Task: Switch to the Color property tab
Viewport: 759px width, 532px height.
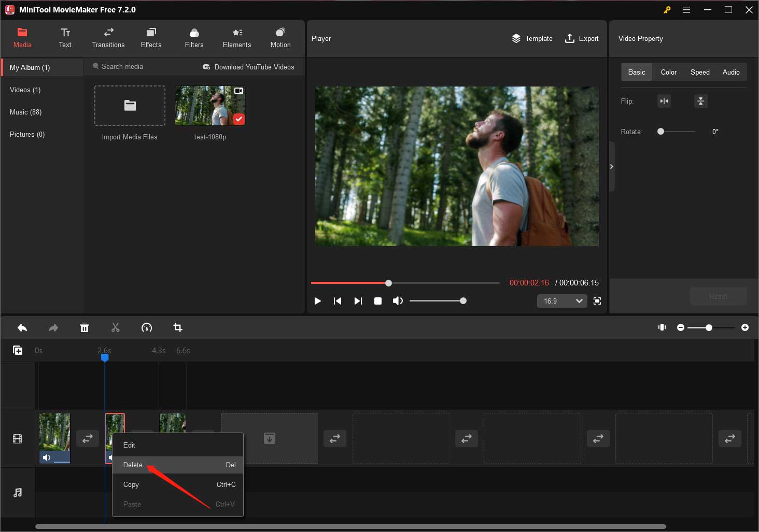Action: pyautogui.click(x=669, y=72)
